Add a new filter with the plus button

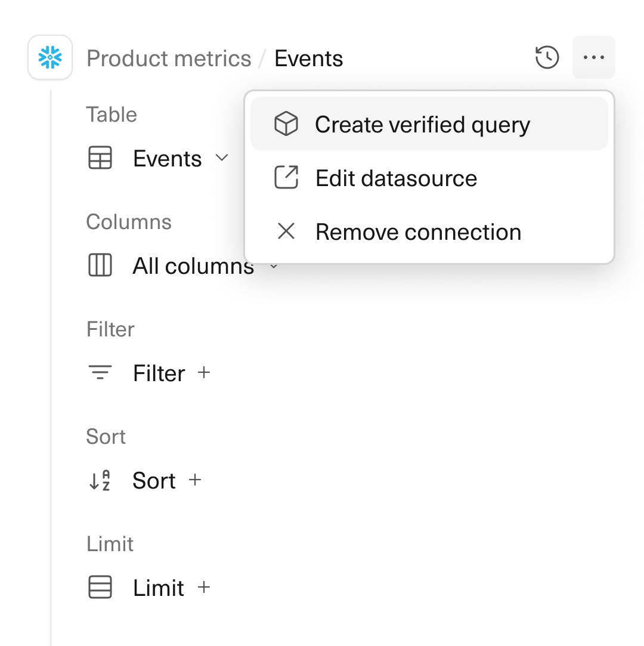coord(204,373)
